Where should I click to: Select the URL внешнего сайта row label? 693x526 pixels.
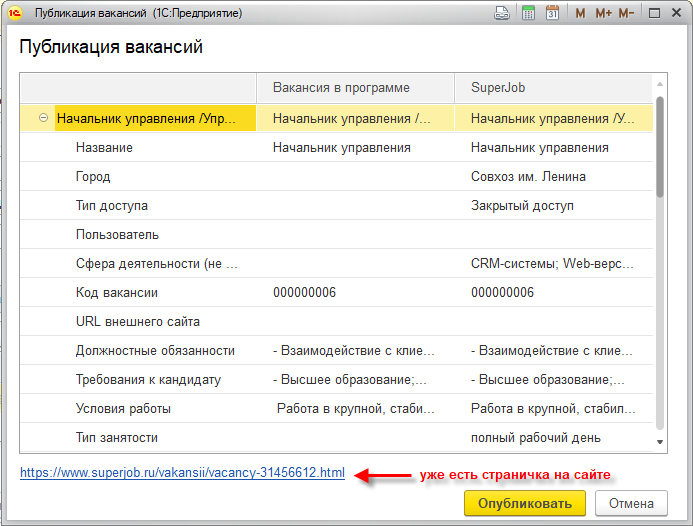[137, 321]
